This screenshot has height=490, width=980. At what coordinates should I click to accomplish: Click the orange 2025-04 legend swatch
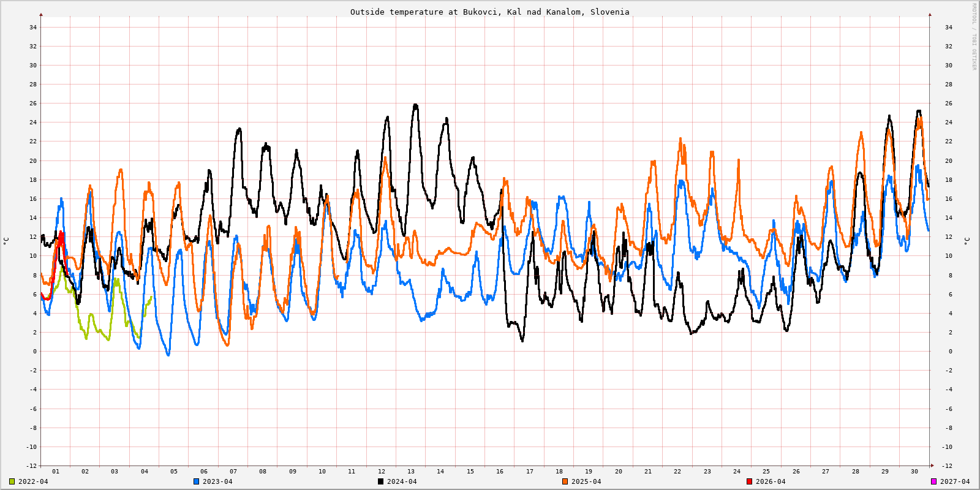565,481
